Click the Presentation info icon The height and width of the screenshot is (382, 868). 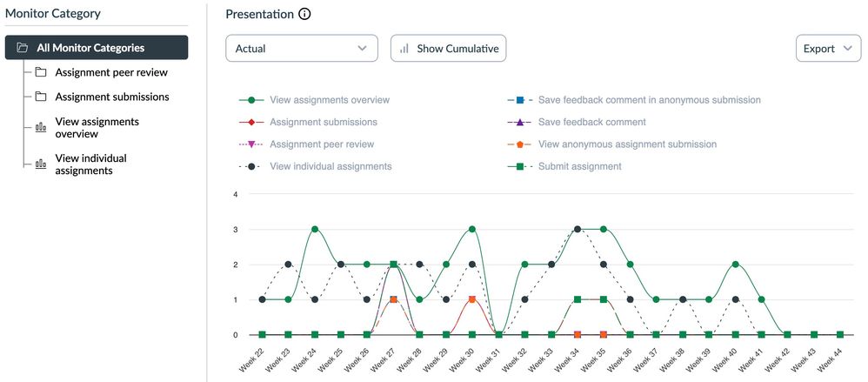(x=304, y=14)
